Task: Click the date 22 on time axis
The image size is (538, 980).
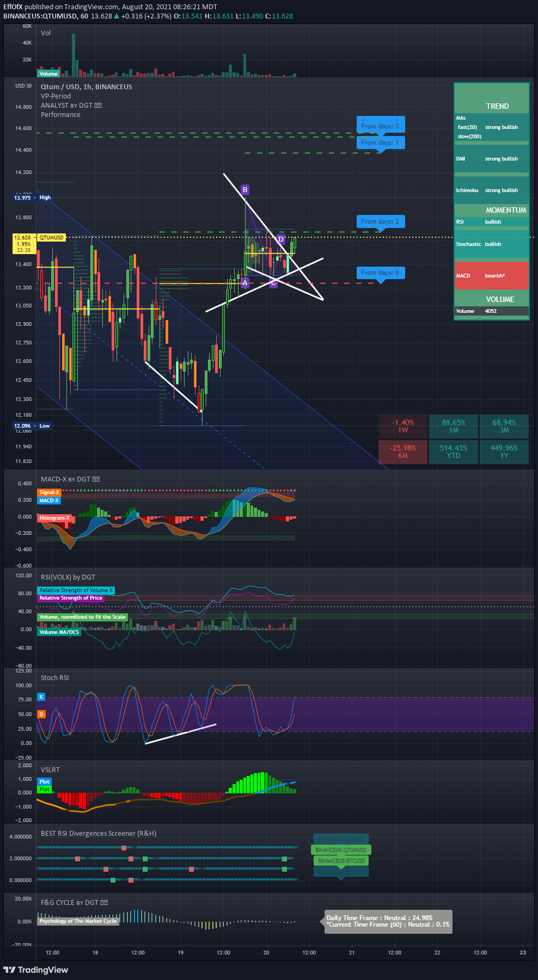Action: (x=437, y=952)
